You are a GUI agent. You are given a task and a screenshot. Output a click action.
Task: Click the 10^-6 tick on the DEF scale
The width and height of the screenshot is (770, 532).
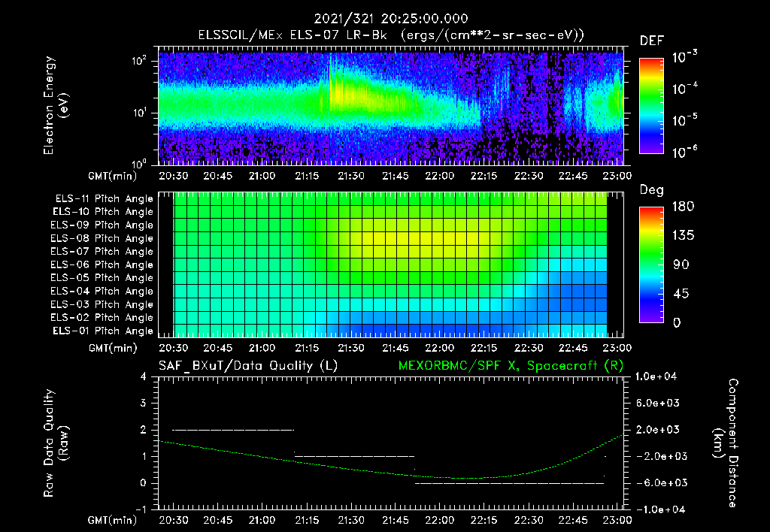click(684, 152)
